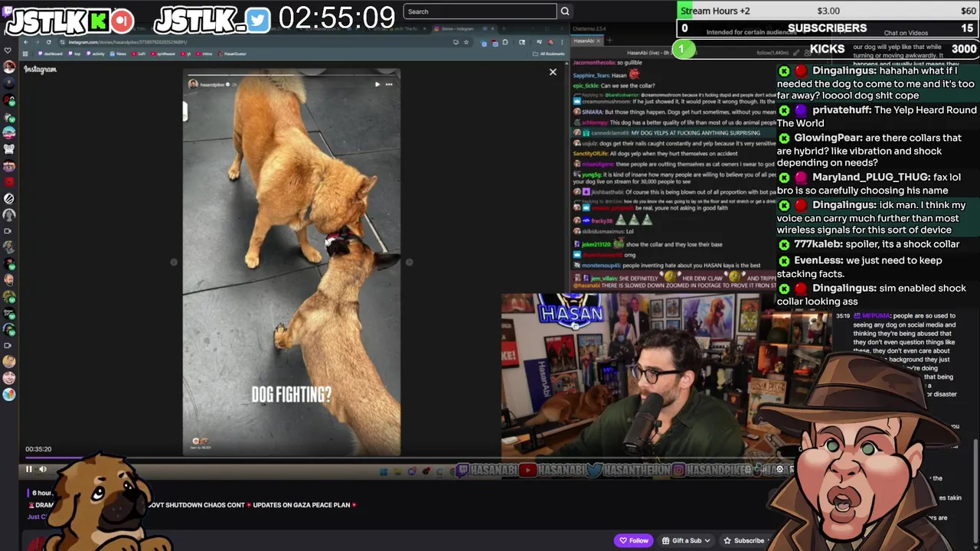Open the hasandpiker story profile avatar
980x551 pixels.
[x=193, y=84]
